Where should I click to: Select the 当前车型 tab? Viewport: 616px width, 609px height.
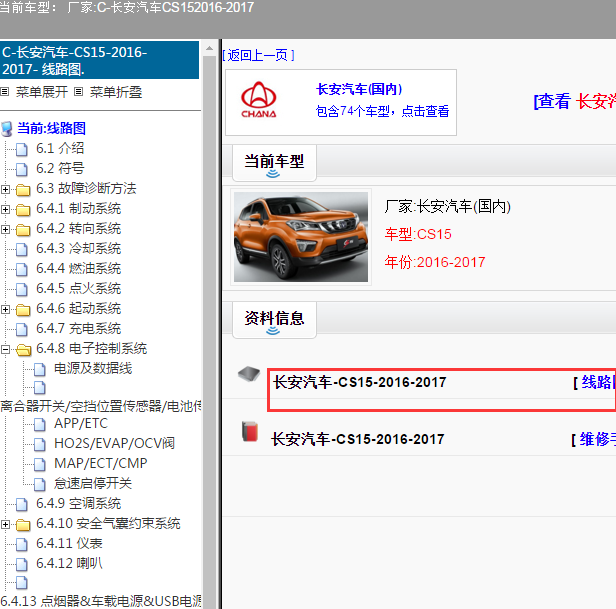coord(274,163)
